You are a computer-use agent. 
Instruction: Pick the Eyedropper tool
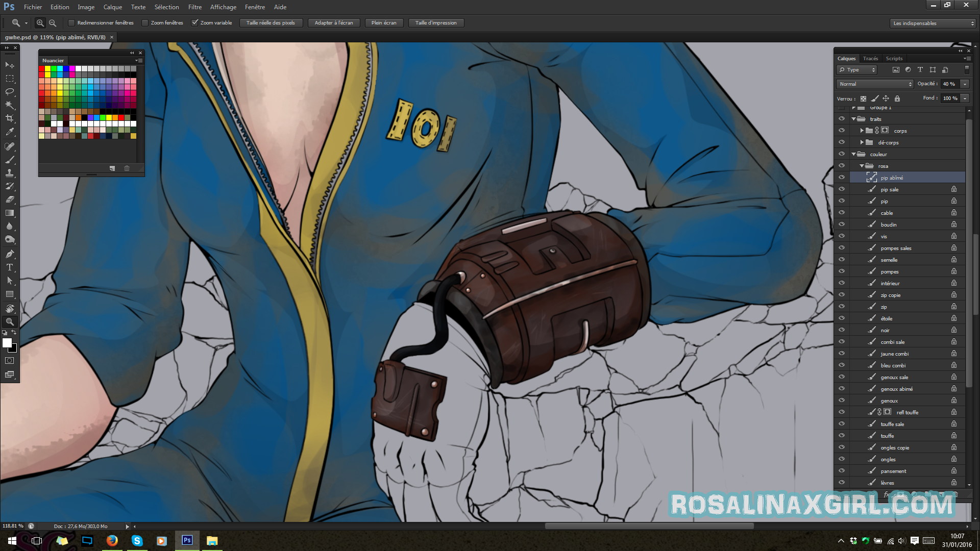click(x=10, y=132)
